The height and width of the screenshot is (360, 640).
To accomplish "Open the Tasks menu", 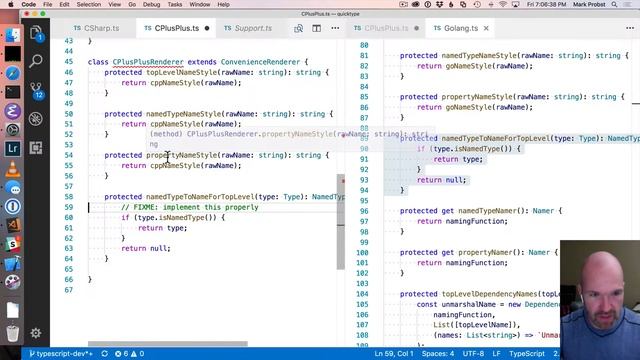I will pyautogui.click(x=175, y=4).
